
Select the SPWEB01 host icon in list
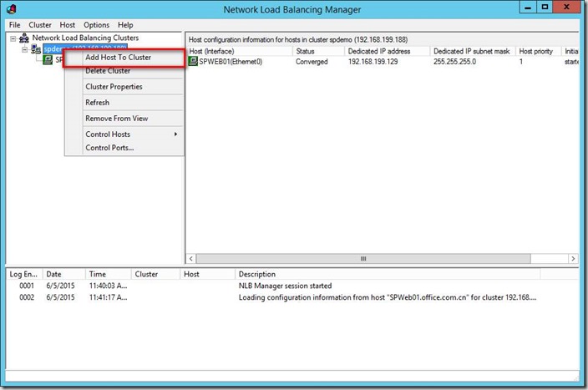tap(193, 62)
